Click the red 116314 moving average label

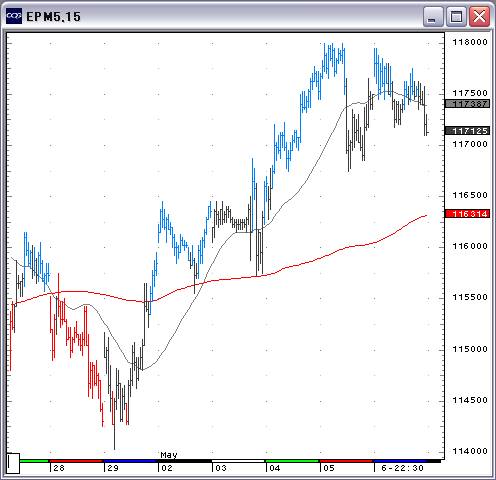(x=468, y=214)
